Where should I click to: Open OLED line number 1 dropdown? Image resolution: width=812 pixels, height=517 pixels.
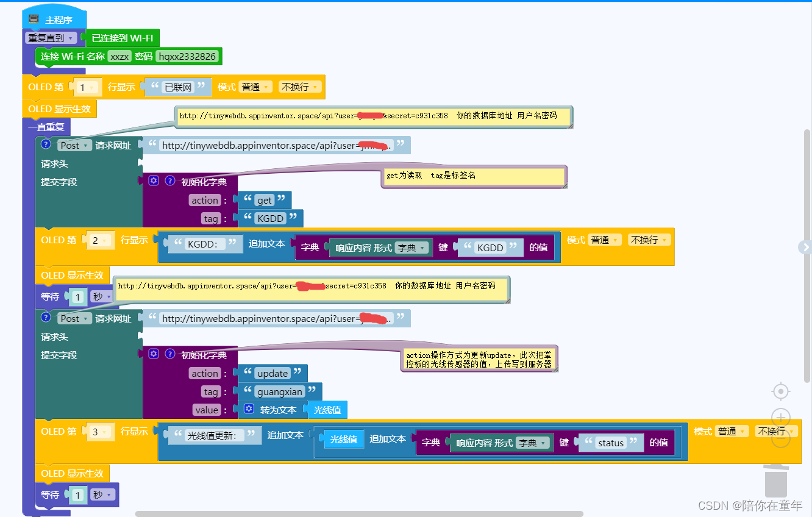point(87,87)
